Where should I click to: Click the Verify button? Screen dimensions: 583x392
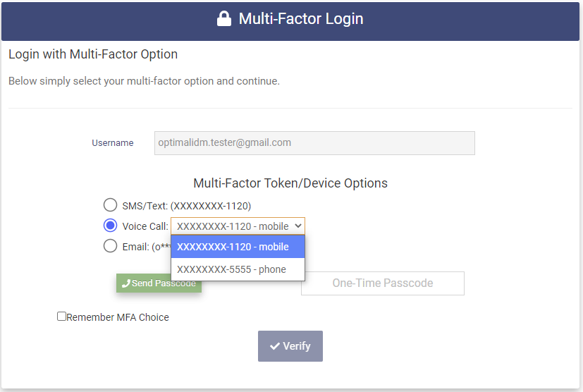coord(290,346)
